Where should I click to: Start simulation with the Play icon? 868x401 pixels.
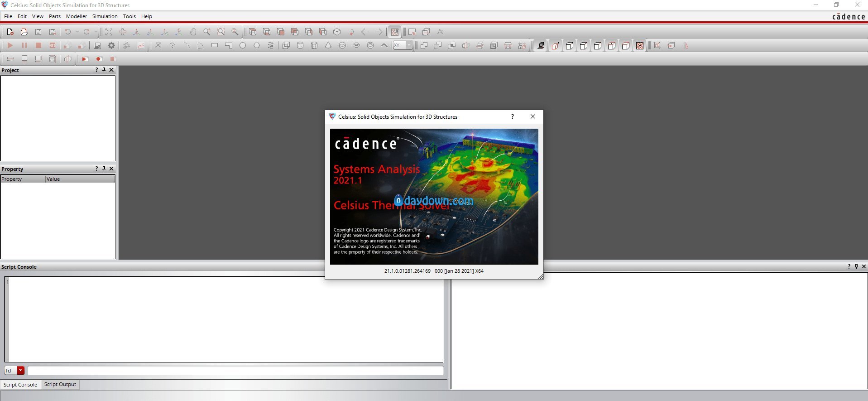coord(10,45)
